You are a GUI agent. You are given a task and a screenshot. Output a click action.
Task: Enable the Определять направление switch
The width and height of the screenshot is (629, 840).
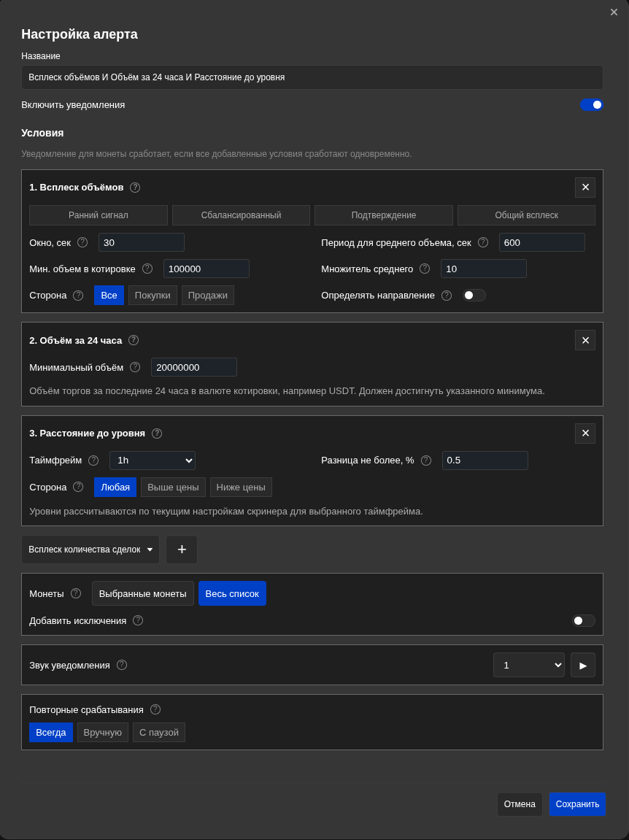(x=474, y=295)
